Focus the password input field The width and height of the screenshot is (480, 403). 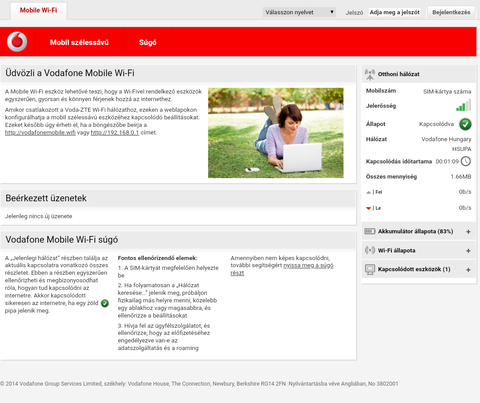click(x=395, y=12)
